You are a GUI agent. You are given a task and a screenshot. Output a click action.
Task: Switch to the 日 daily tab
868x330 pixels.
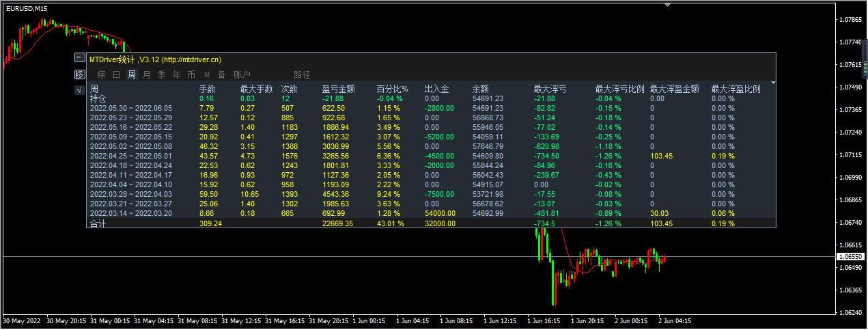[x=116, y=74]
